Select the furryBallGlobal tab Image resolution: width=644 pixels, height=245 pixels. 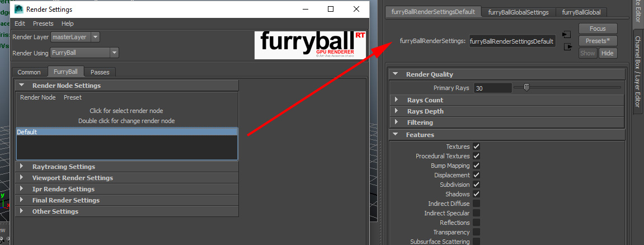click(581, 12)
